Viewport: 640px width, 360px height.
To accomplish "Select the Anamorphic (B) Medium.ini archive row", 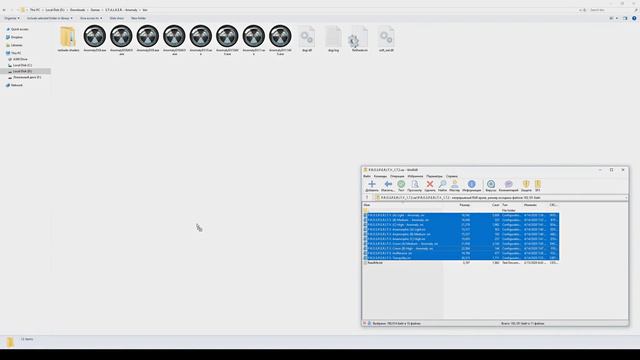I will (460, 234).
